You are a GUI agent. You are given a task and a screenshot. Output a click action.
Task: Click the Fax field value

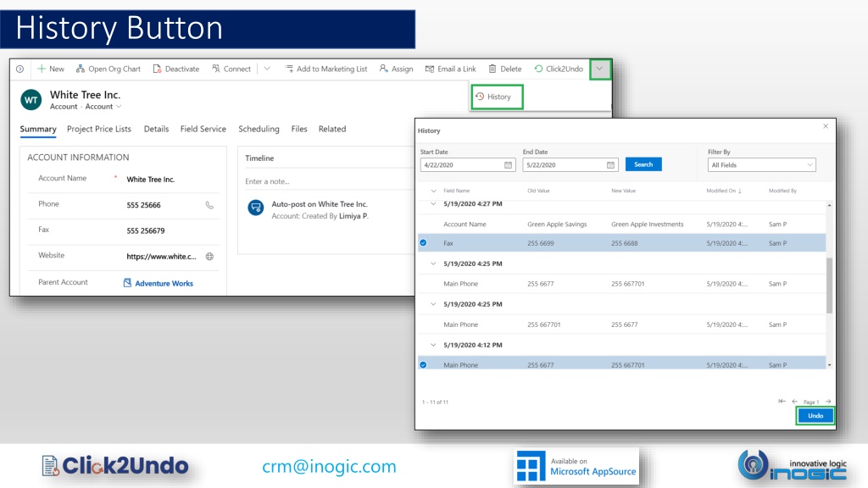pyautogui.click(x=146, y=230)
